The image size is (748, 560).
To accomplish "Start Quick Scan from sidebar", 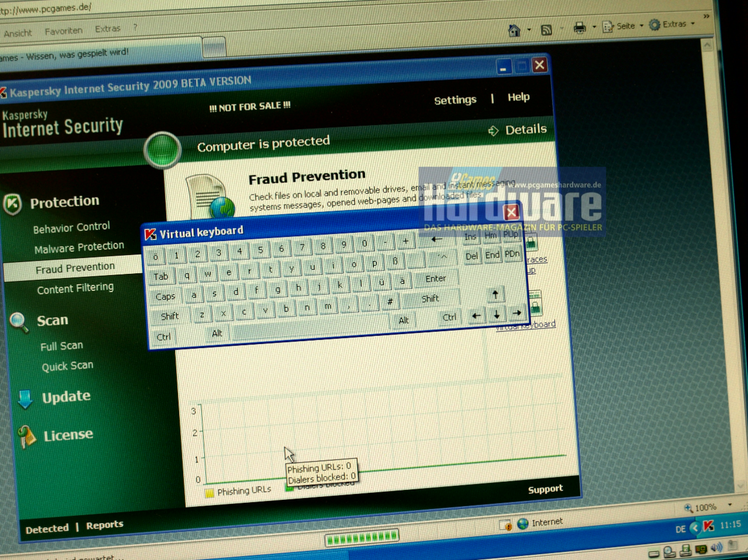I will click(x=67, y=367).
